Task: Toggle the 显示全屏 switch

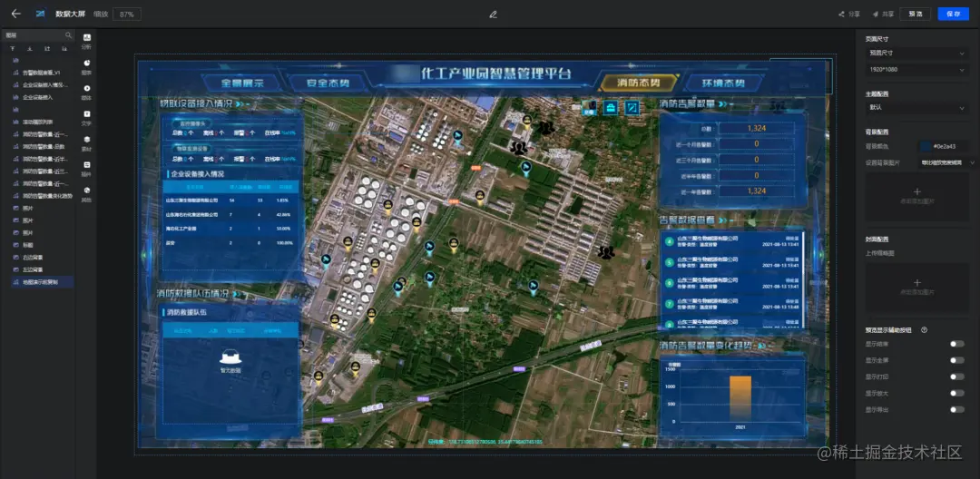Action: point(956,360)
